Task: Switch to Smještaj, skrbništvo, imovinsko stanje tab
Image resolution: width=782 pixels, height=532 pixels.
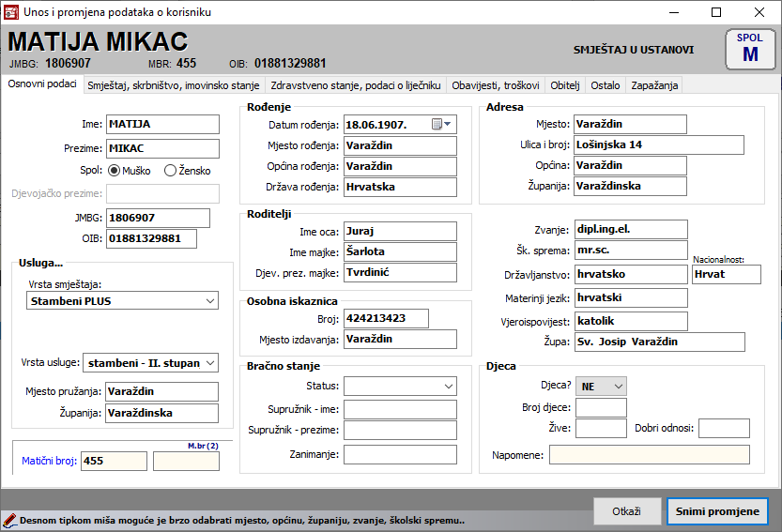Action: click(x=174, y=85)
